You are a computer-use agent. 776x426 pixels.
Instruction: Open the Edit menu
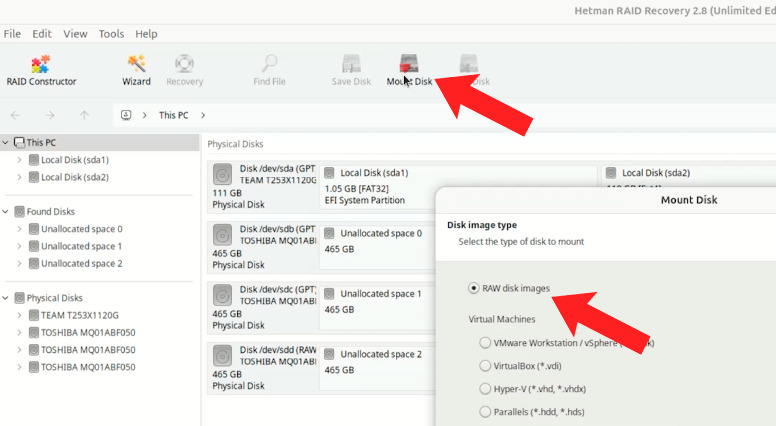click(x=42, y=34)
